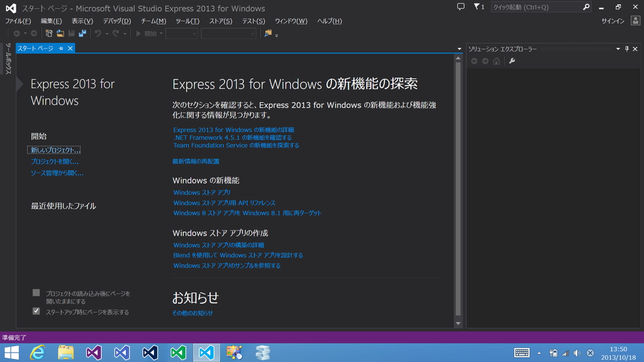The width and height of the screenshot is (644, 362).
Task: Click the New Project toolbar icon
Action: 49,33
